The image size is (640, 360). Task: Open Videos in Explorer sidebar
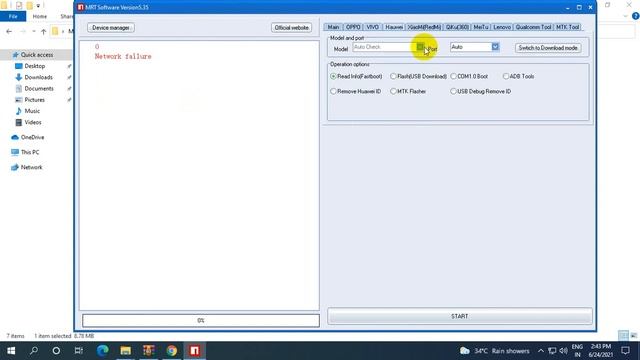[33, 122]
